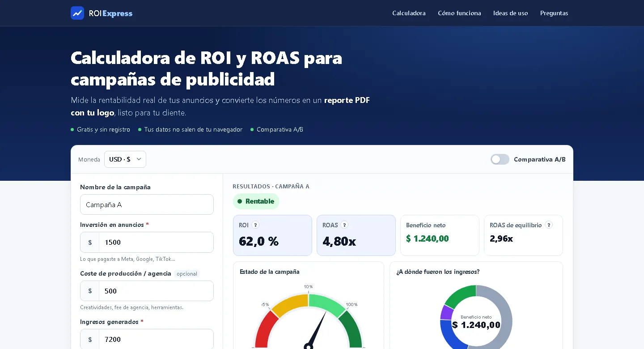Click the ROIExpress chart logo icon
Image resolution: width=644 pixels, height=349 pixels.
tap(77, 13)
